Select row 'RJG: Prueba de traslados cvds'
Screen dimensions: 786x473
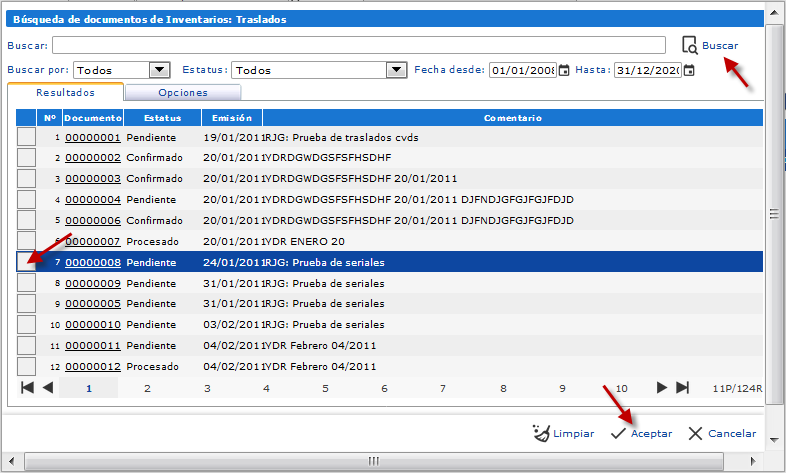[x=389, y=137]
